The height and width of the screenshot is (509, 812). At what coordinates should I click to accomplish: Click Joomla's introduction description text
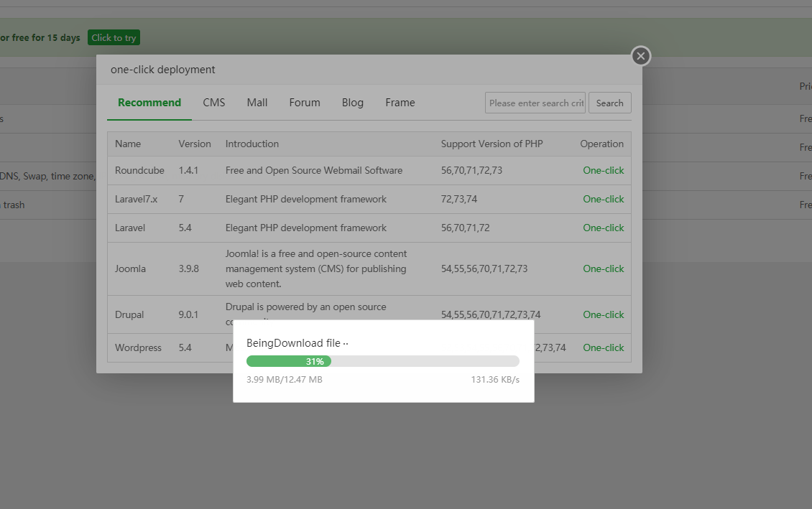316,268
